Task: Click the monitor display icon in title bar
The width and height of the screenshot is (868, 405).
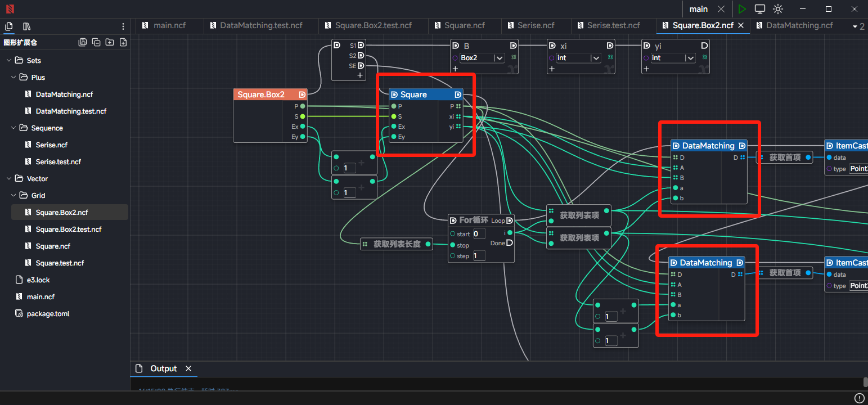Action: click(x=760, y=9)
